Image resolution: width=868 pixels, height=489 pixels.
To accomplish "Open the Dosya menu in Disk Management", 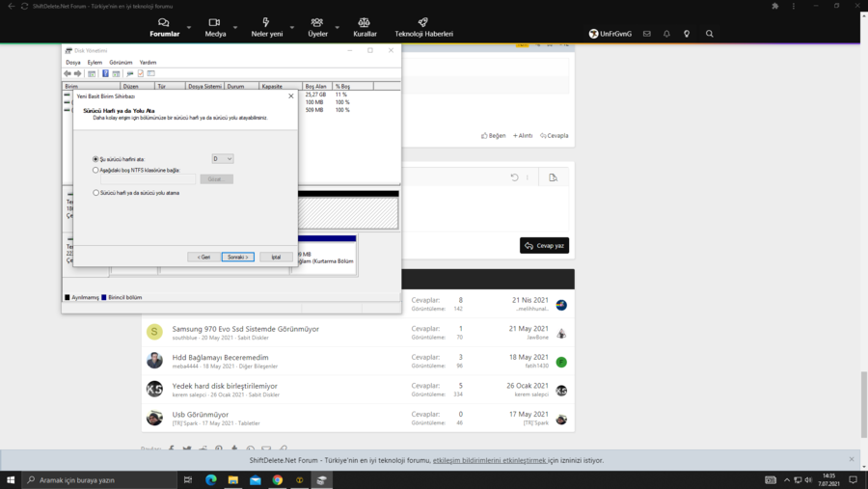I will tap(73, 63).
